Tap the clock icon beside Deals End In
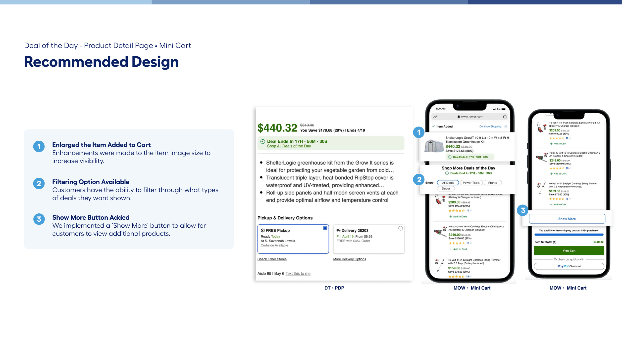This screenshot has width=622, height=364. [447, 173]
